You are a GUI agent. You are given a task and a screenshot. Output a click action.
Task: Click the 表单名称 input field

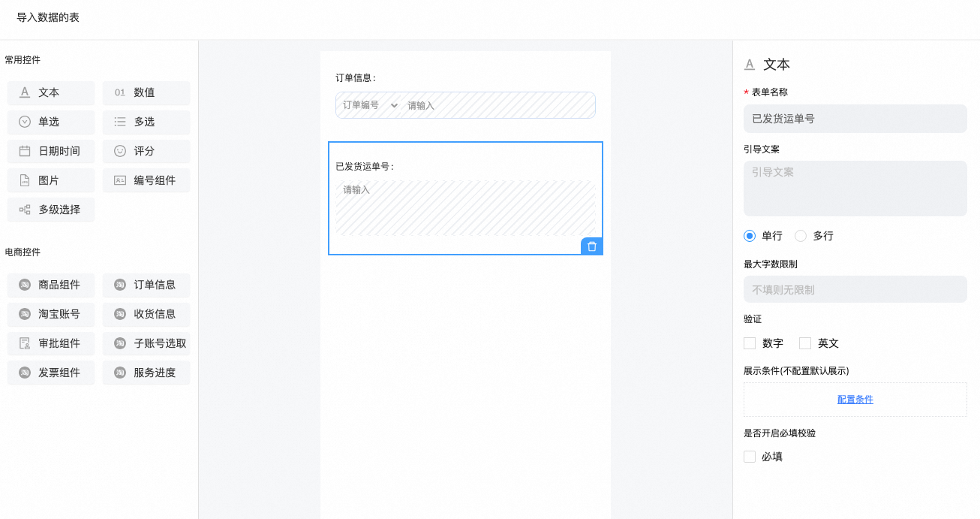pos(855,119)
